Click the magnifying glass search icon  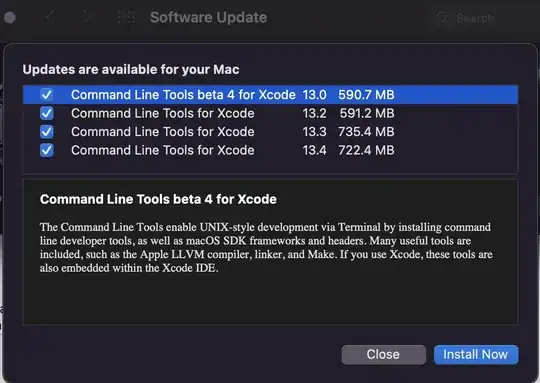pos(442,18)
